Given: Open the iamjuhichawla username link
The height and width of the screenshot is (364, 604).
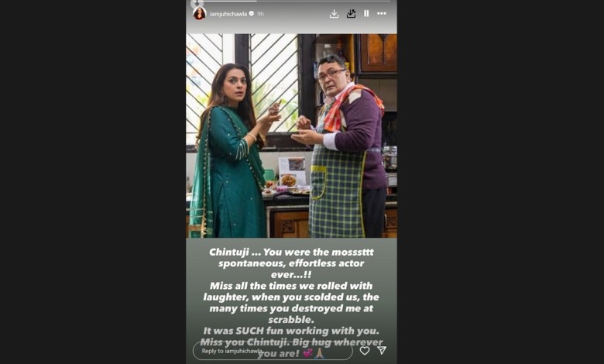Looking at the screenshot, I should point(228,14).
